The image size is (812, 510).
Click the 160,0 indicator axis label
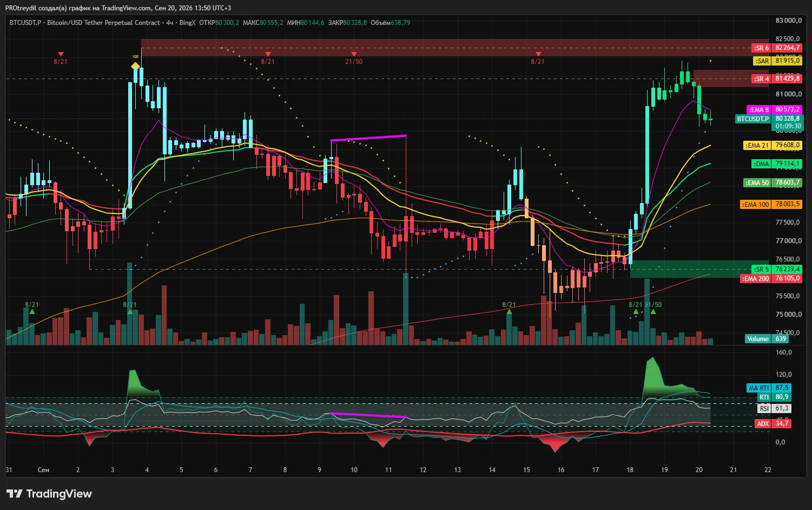(784, 352)
